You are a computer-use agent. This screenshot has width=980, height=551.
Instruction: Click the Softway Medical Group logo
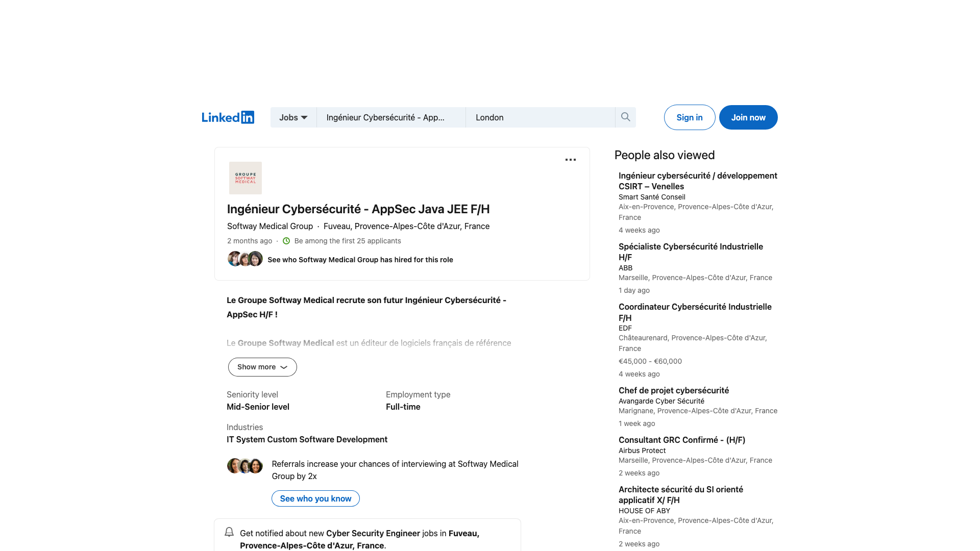246,178
